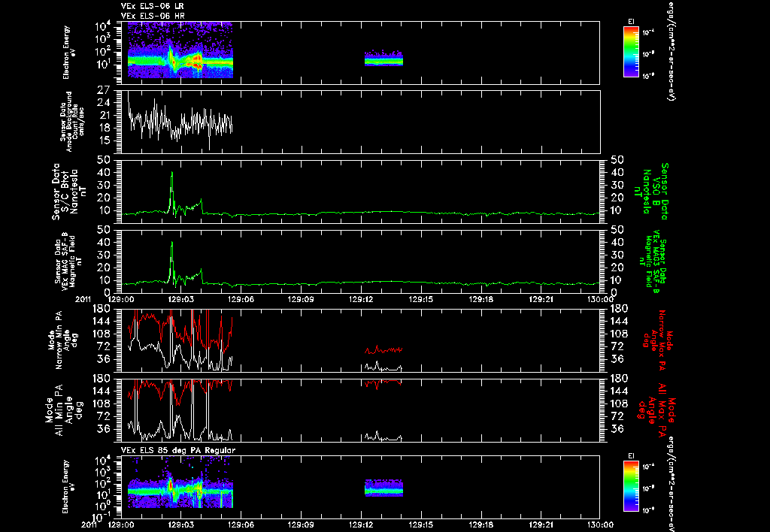
Task: Click the white count-rate trace in second panel
Action: (180, 120)
